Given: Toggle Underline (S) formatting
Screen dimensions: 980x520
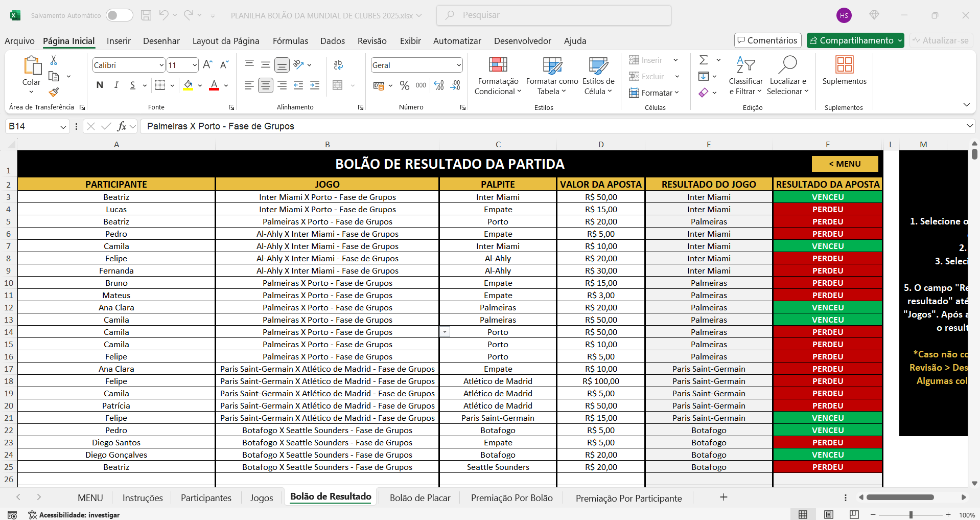Looking at the screenshot, I should tap(132, 85).
